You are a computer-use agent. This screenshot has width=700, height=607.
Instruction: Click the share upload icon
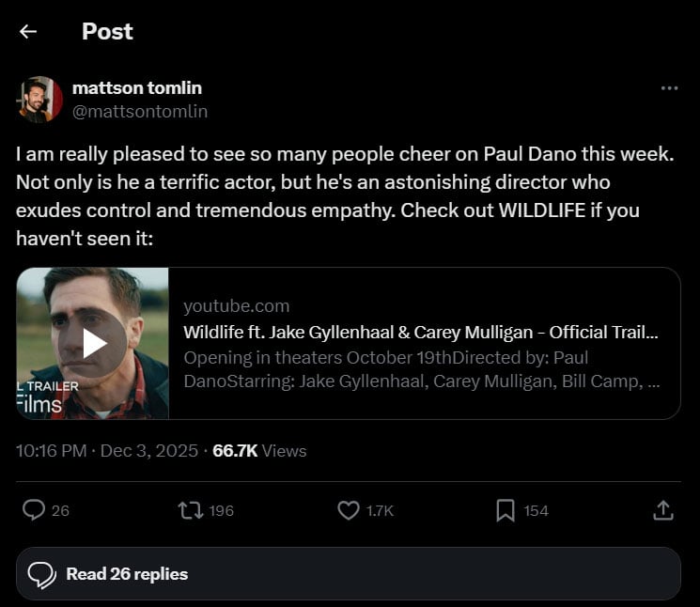(662, 510)
